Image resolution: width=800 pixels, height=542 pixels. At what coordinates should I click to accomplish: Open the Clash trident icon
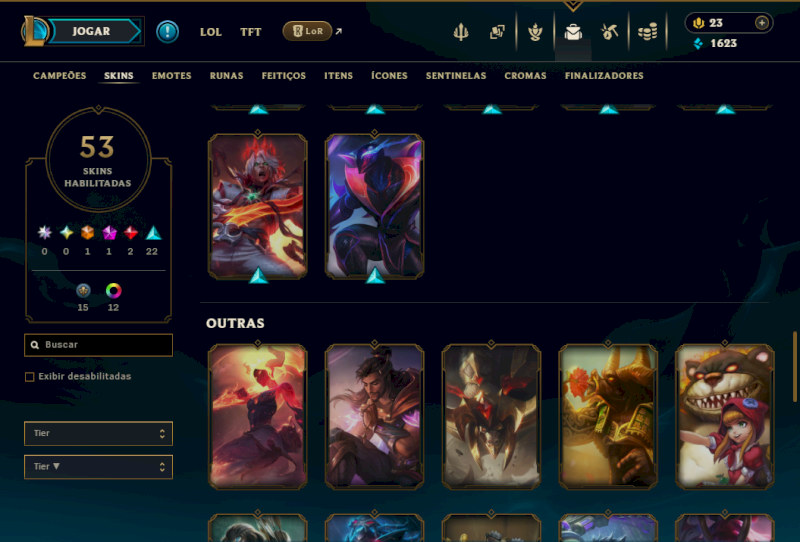[x=461, y=32]
